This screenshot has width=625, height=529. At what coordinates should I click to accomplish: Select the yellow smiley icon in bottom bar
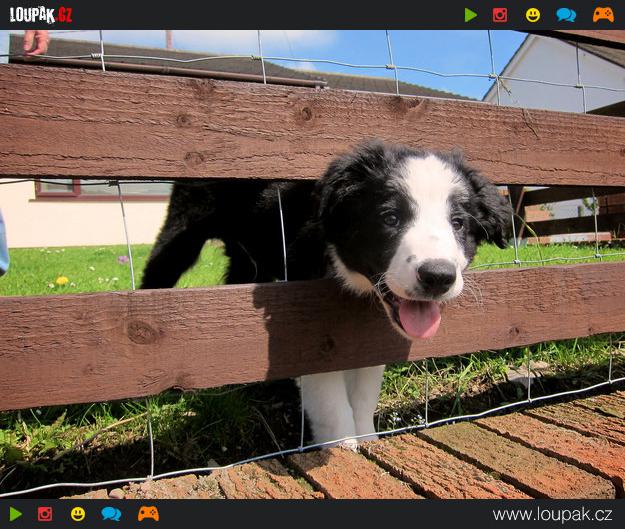78,514
